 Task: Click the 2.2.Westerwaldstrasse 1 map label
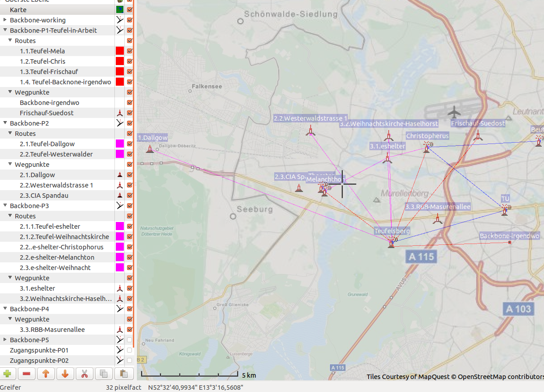[x=310, y=119]
